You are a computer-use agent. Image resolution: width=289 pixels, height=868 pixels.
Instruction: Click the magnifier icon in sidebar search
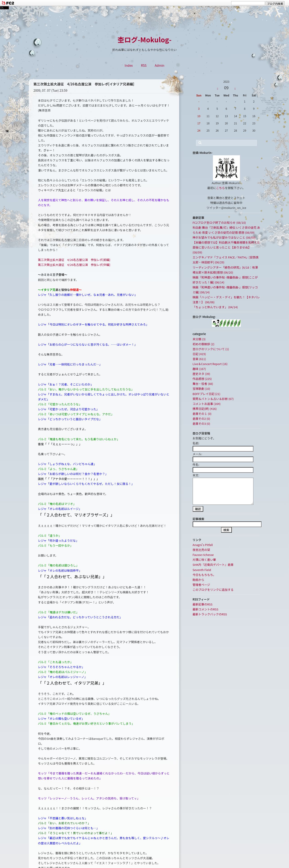tap(200, 143)
